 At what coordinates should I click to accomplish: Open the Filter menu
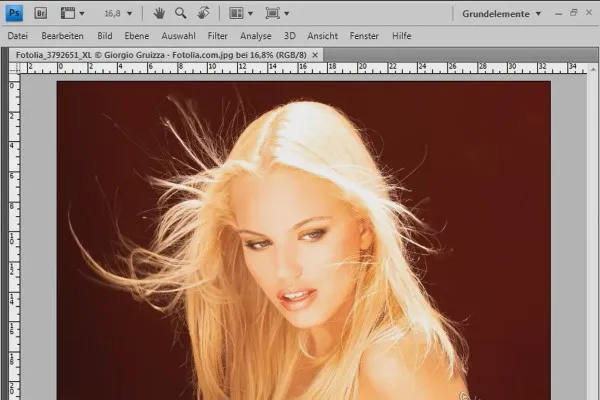(x=217, y=35)
